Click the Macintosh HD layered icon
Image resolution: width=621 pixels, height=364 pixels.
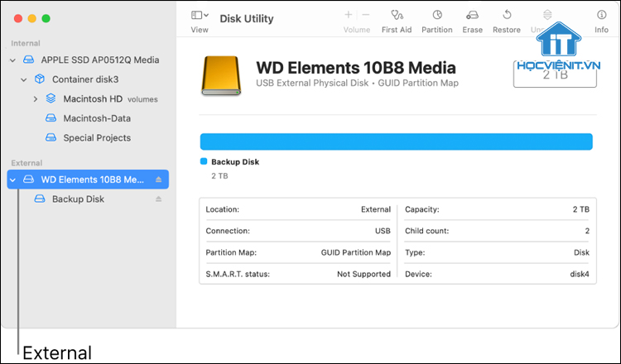pyautogui.click(x=51, y=98)
